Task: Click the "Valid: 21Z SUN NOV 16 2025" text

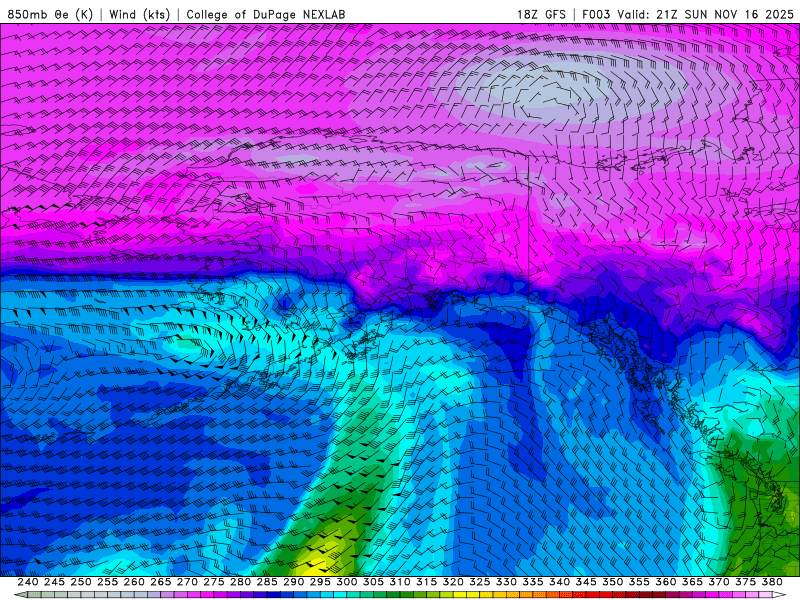Action: pyautogui.click(x=705, y=14)
